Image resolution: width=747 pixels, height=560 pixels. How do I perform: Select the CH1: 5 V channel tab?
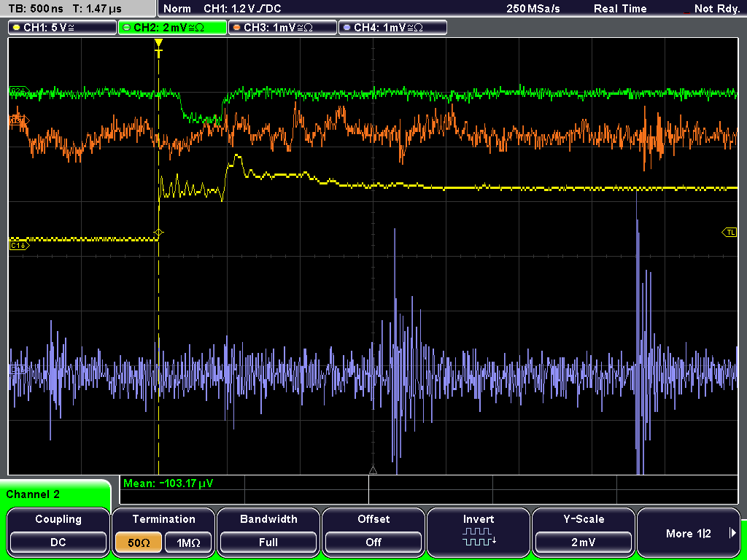pyautogui.click(x=63, y=27)
